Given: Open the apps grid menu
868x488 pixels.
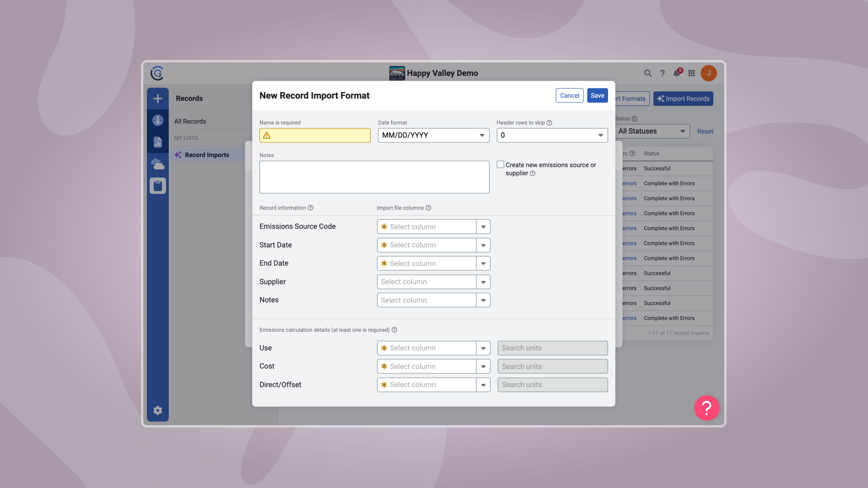Looking at the screenshot, I should (691, 73).
